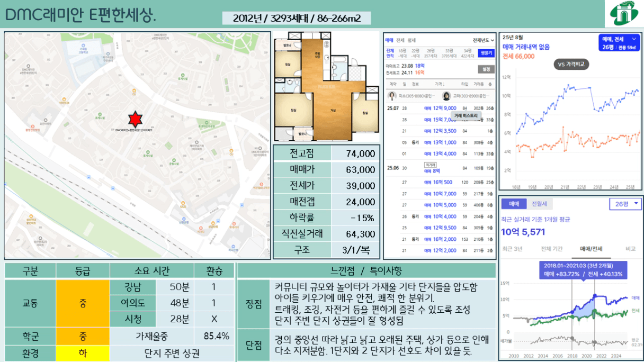This screenshot has height=362, width=644.
Task: Select the 18평 area filter
Action: click(x=402, y=53)
